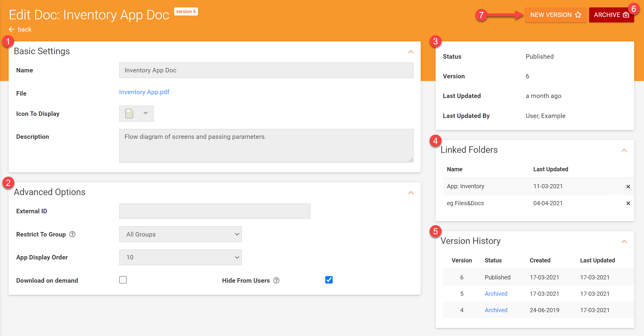Collapse the Linked Folders section
This screenshot has width=644, height=336.
point(624,150)
